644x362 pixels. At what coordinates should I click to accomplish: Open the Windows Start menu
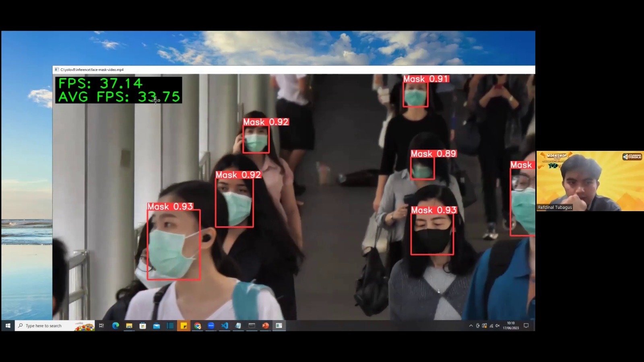(x=8, y=326)
